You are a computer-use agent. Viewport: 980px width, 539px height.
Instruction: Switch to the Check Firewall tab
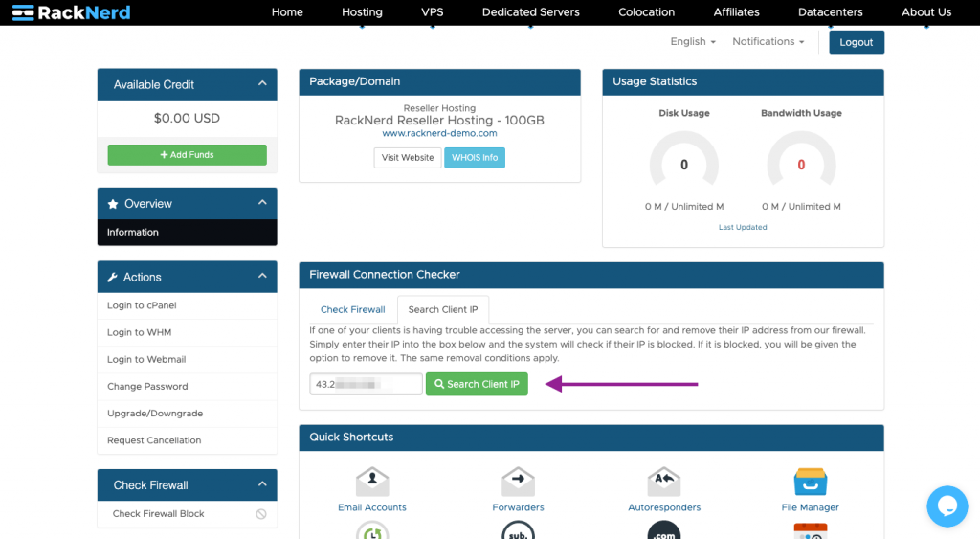[352, 309]
